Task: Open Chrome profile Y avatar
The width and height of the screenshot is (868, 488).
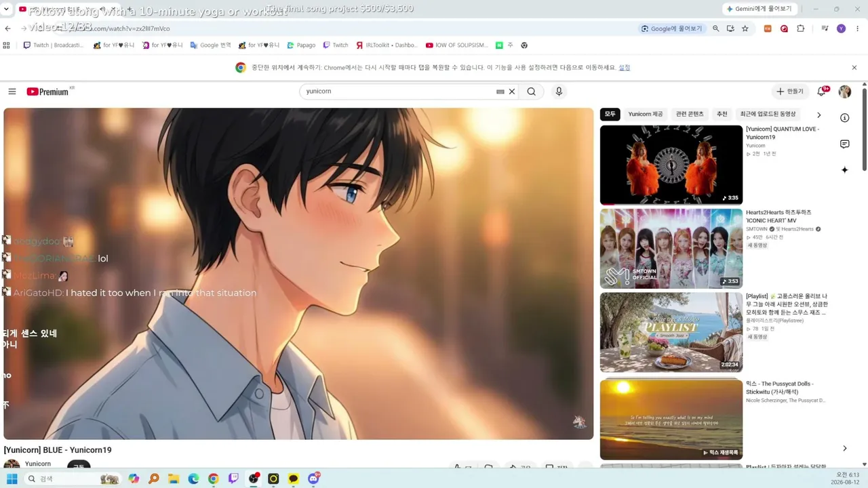Action: tap(842, 28)
